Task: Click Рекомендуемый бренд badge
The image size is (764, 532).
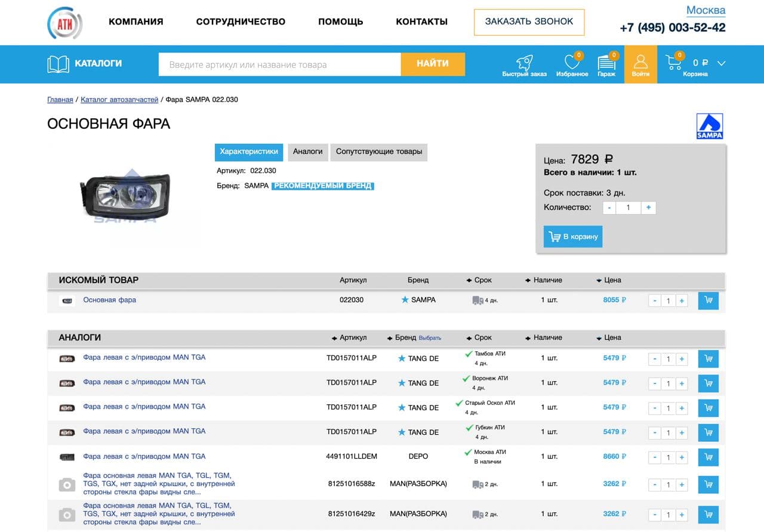Action: click(323, 186)
